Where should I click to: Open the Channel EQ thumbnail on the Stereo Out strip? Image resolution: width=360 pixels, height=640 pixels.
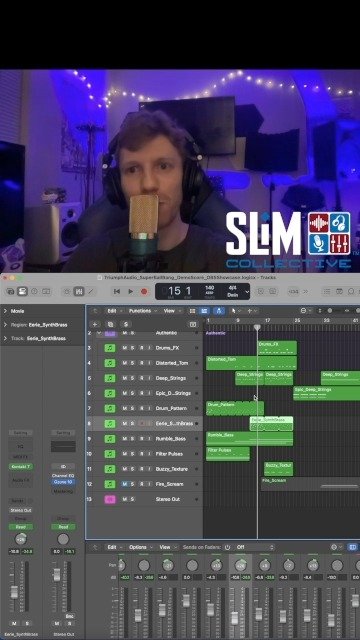[63, 446]
